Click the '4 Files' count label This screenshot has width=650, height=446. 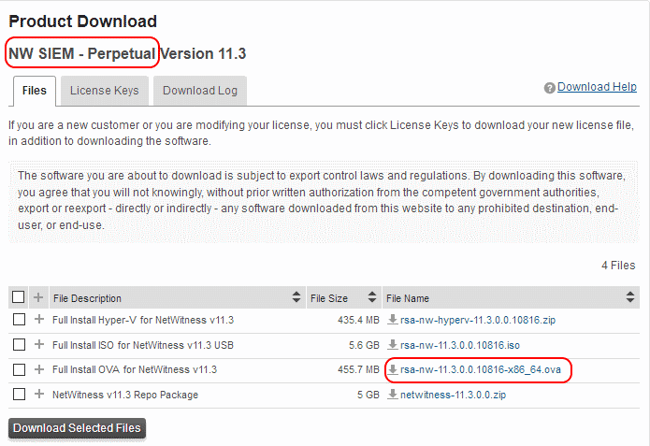tap(618, 265)
